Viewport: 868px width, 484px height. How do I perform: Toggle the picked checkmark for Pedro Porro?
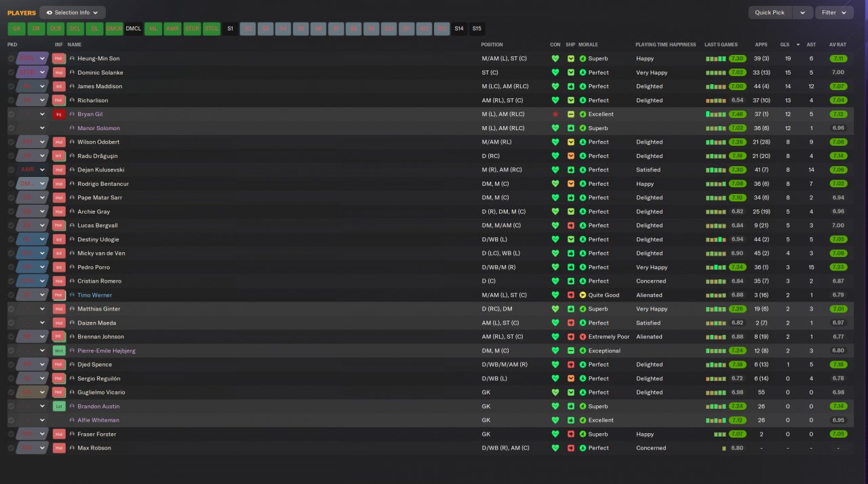point(11,267)
